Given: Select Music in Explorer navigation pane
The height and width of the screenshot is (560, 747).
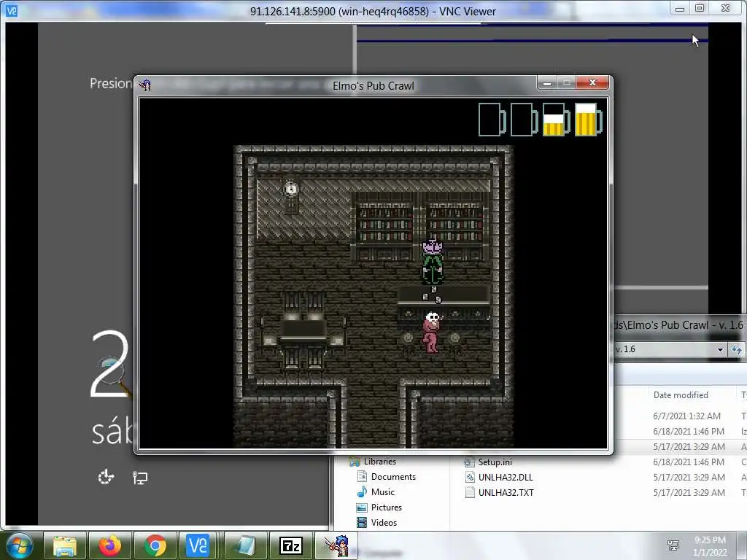Looking at the screenshot, I should [x=382, y=492].
